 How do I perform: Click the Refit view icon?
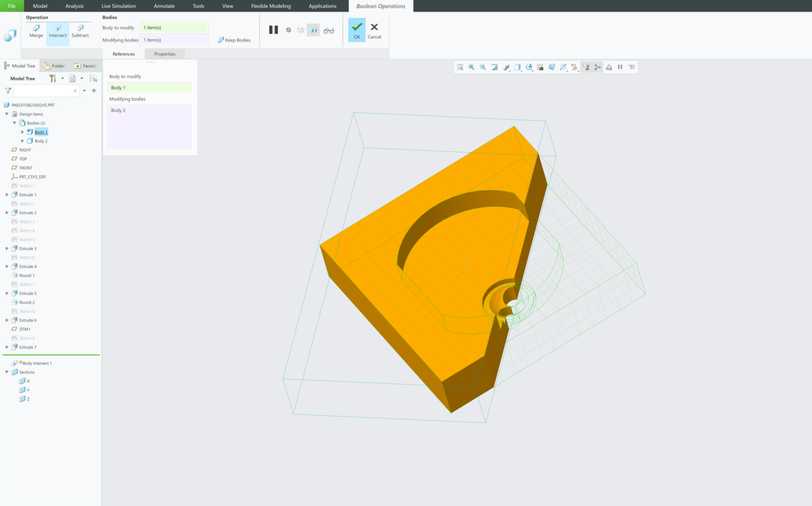[460, 67]
